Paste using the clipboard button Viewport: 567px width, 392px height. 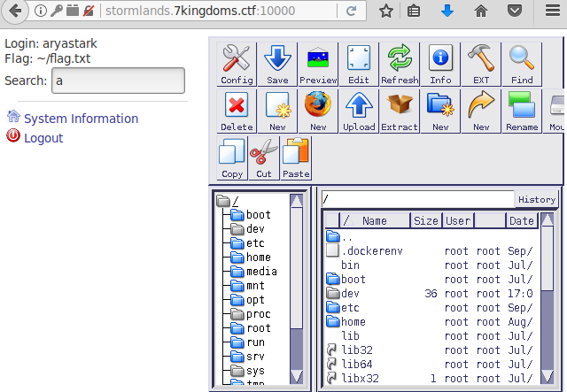point(296,158)
